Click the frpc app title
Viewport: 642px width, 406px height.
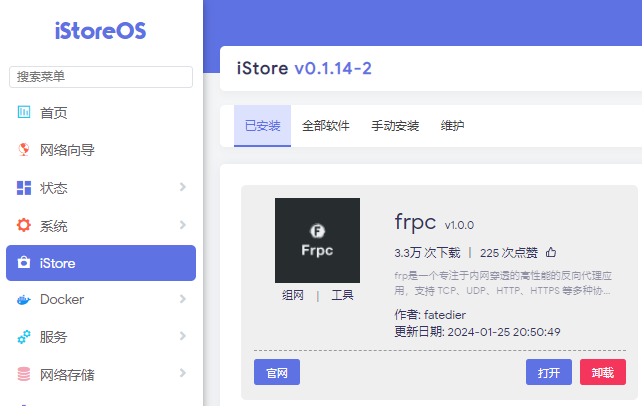tap(415, 223)
